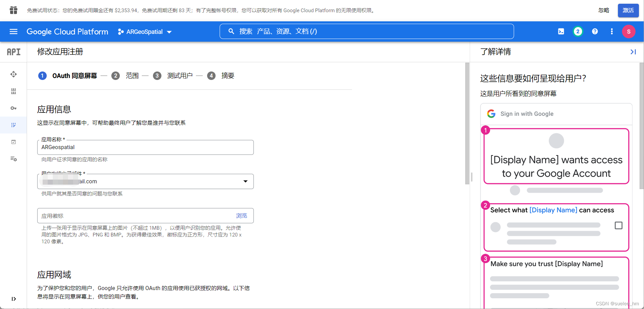This screenshot has height=309, width=644.
Task: Click the 应用网域 section heading
Action: (54, 274)
